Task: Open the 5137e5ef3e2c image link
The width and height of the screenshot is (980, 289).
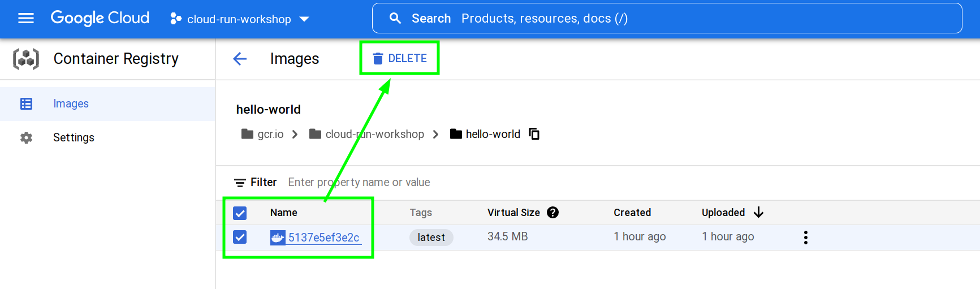Action: (323, 238)
